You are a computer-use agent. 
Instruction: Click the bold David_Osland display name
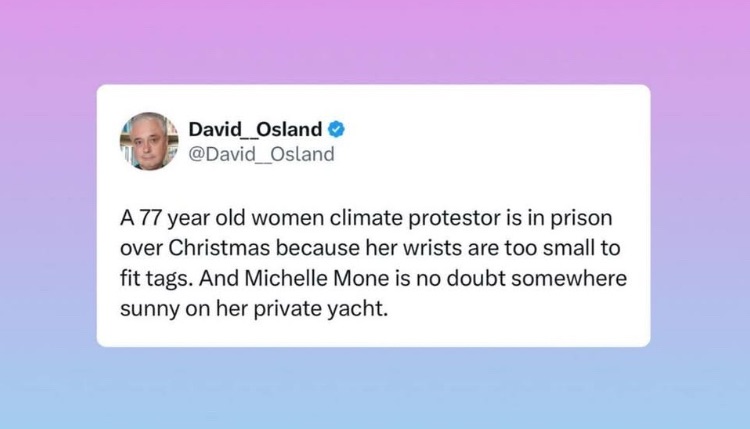point(255,129)
